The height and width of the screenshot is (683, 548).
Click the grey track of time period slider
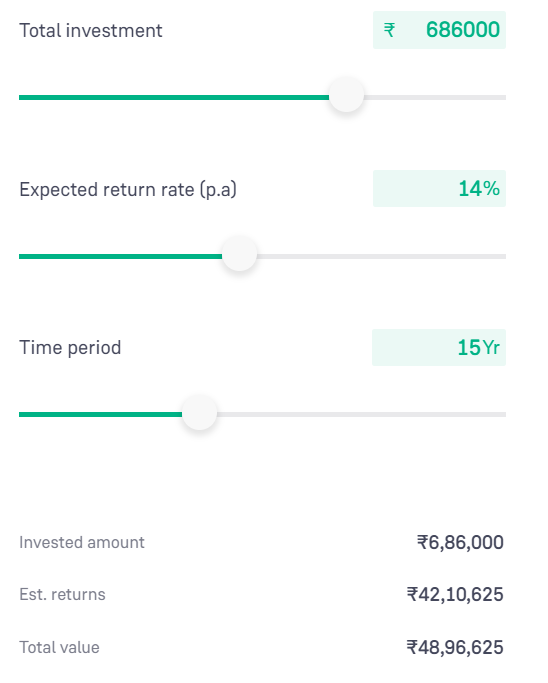[361, 414]
